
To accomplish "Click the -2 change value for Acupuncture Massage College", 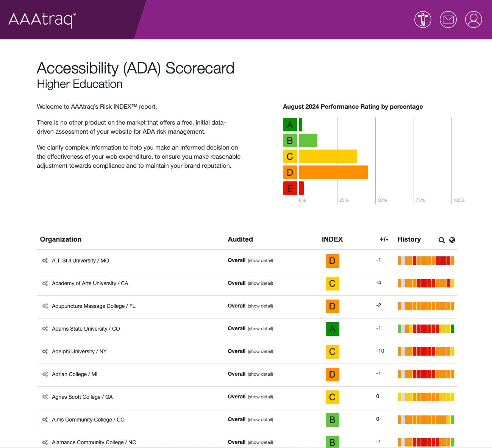I will [379, 306].
